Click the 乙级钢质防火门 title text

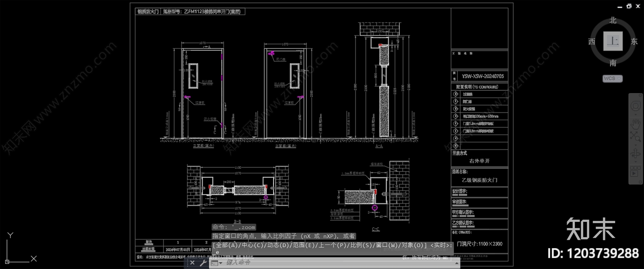(x=479, y=180)
